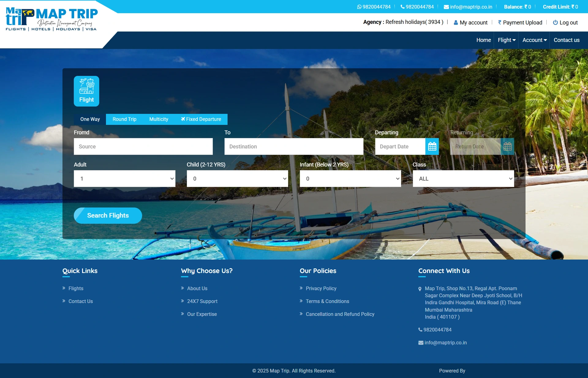Choose Fixed Departure tab
The width and height of the screenshot is (588, 378).
pyautogui.click(x=201, y=119)
